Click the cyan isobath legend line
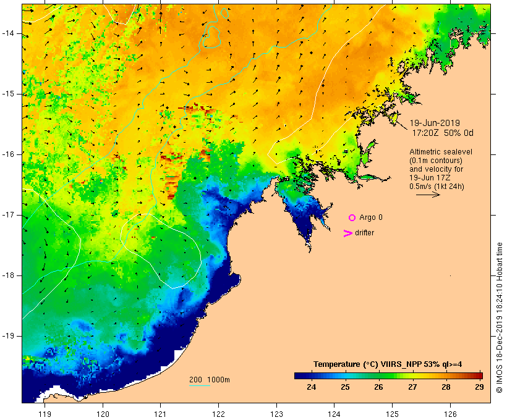Image resolution: width=507 pixels, height=420 pixels. [200, 385]
